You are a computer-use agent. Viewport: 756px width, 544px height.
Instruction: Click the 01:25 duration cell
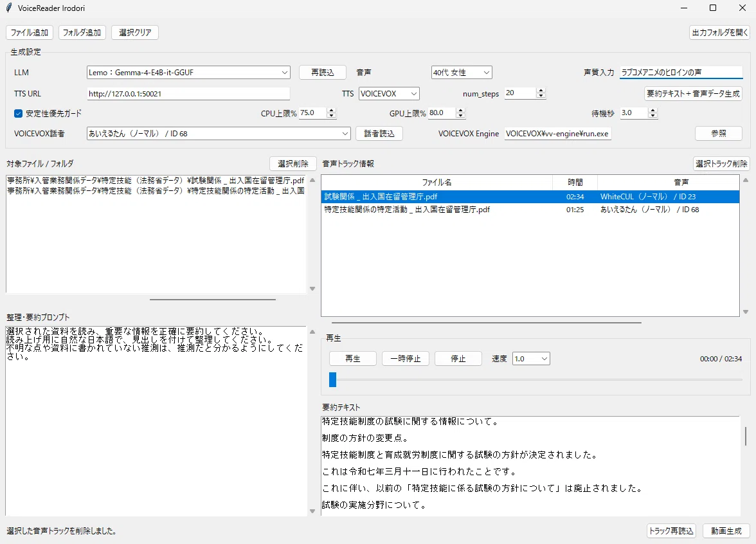pos(575,210)
